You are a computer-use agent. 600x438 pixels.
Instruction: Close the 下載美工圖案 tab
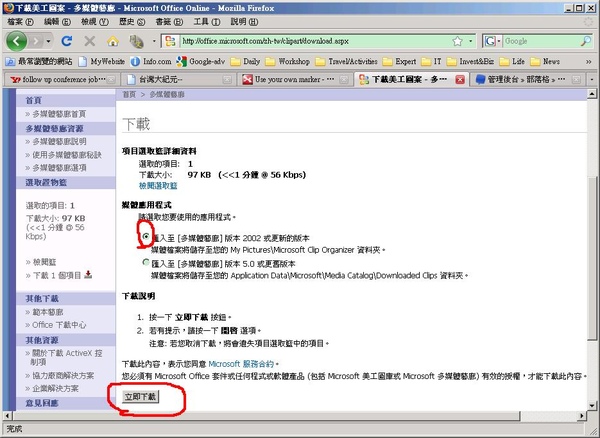point(460,80)
